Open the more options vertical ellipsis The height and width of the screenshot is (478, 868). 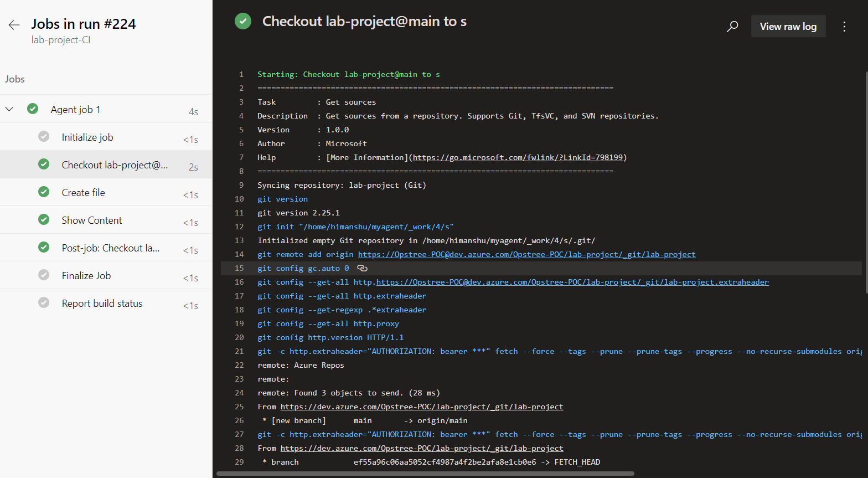[x=844, y=27]
